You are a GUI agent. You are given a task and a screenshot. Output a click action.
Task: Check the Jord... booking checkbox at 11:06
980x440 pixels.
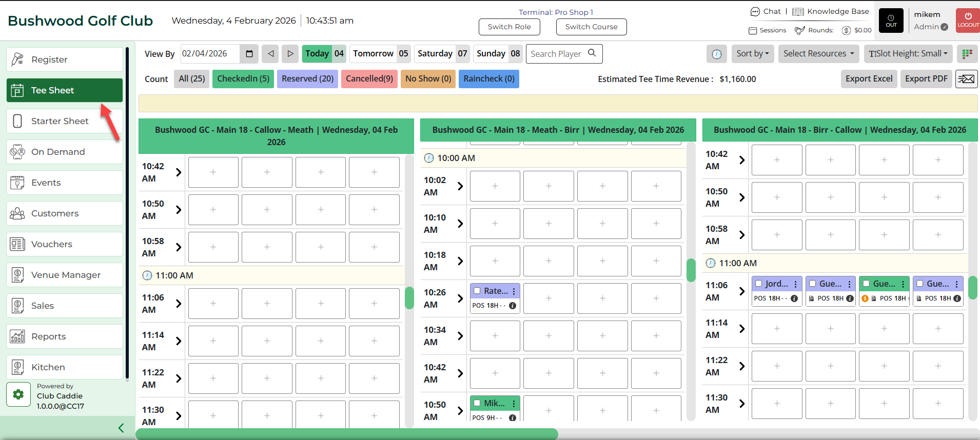tap(759, 284)
